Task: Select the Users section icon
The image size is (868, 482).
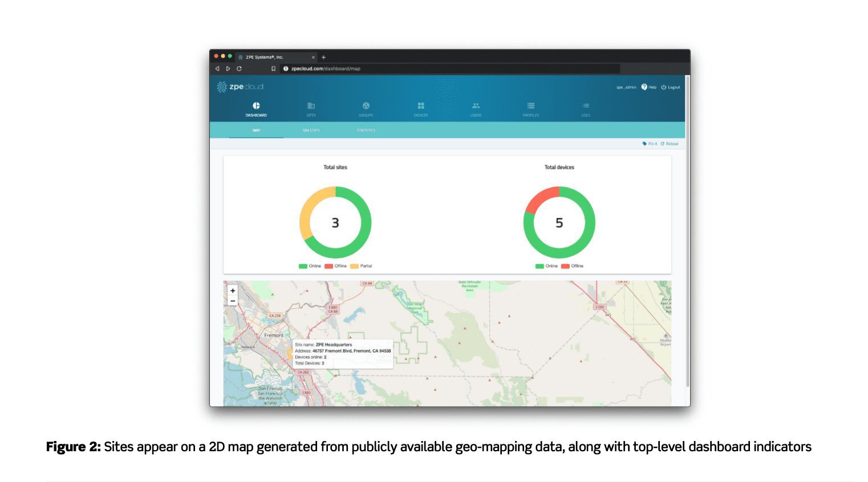Action: pyautogui.click(x=476, y=106)
